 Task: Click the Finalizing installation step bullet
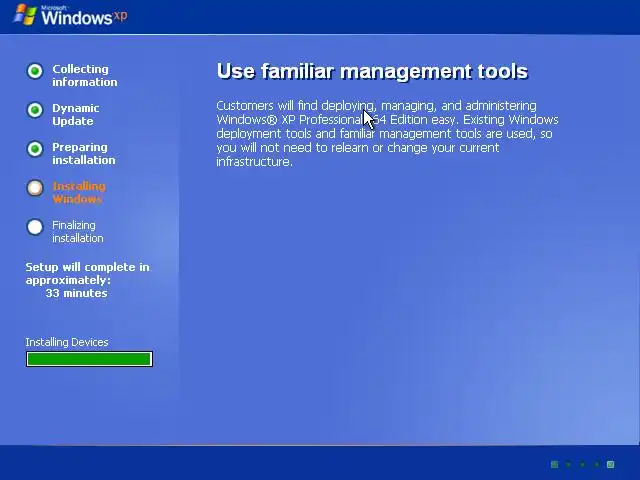coord(35,227)
